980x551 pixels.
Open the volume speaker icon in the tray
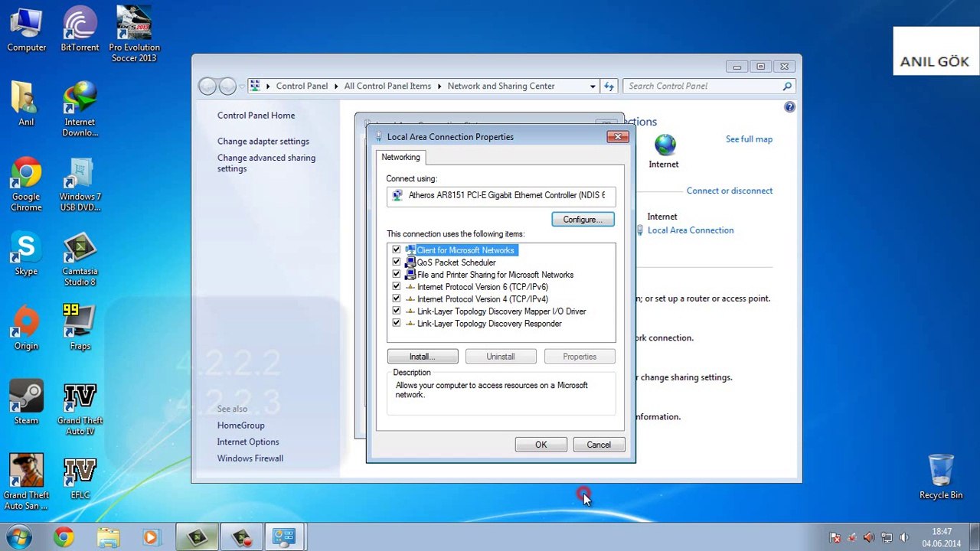[904, 537]
